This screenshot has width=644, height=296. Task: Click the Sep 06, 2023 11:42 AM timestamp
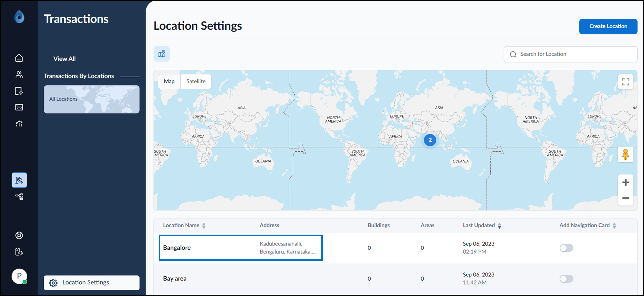[479, 279]
